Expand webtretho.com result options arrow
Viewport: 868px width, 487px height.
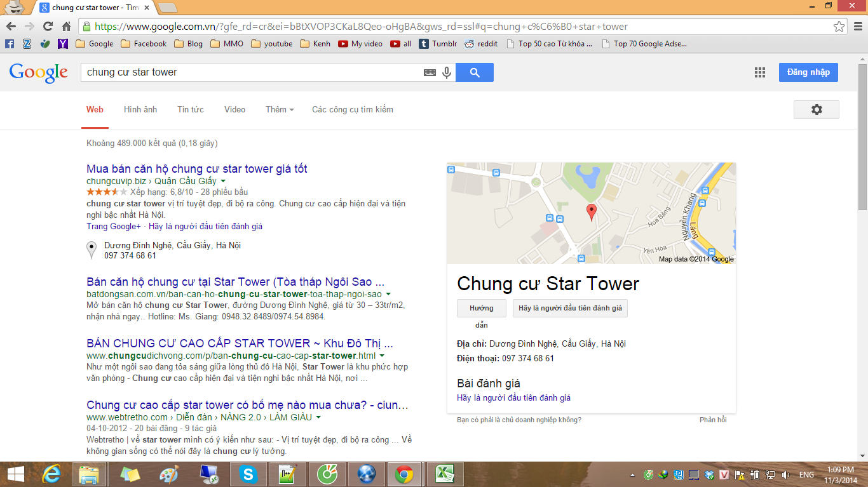click(318, 418)
